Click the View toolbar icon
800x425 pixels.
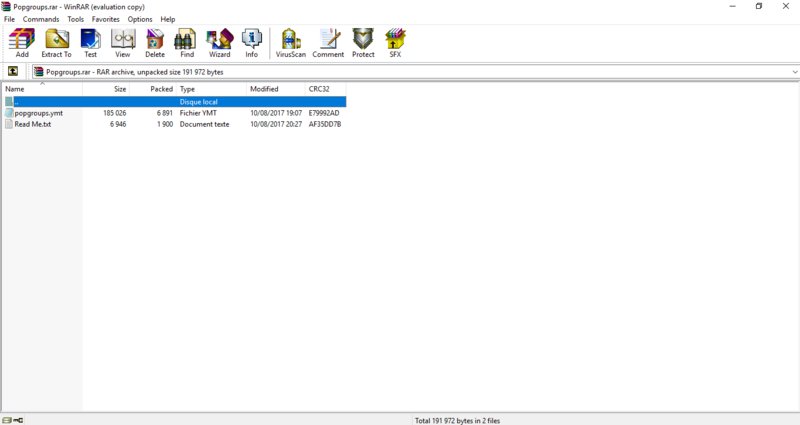(x=122, y=42)
